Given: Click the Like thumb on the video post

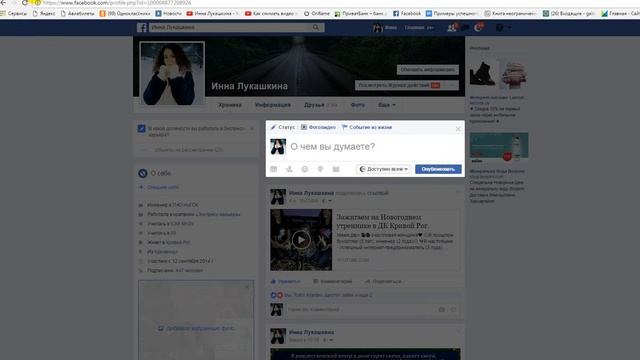Looking at the screenshot, I should click(x=273, y=282).
